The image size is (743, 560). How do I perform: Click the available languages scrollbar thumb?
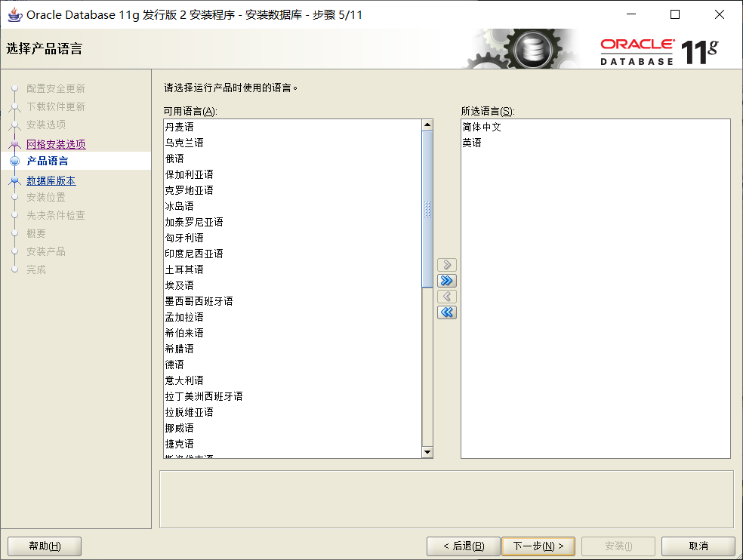[427, 209]
